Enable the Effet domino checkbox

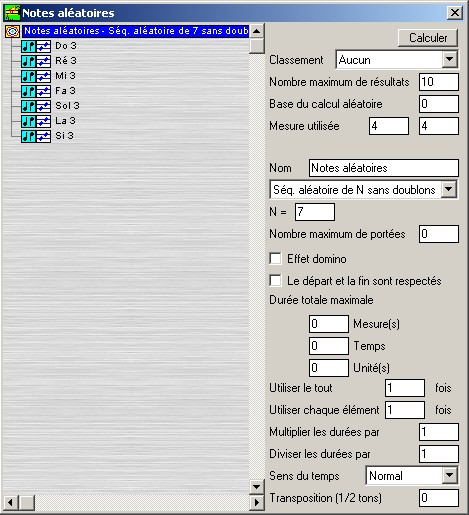[275, 259]
